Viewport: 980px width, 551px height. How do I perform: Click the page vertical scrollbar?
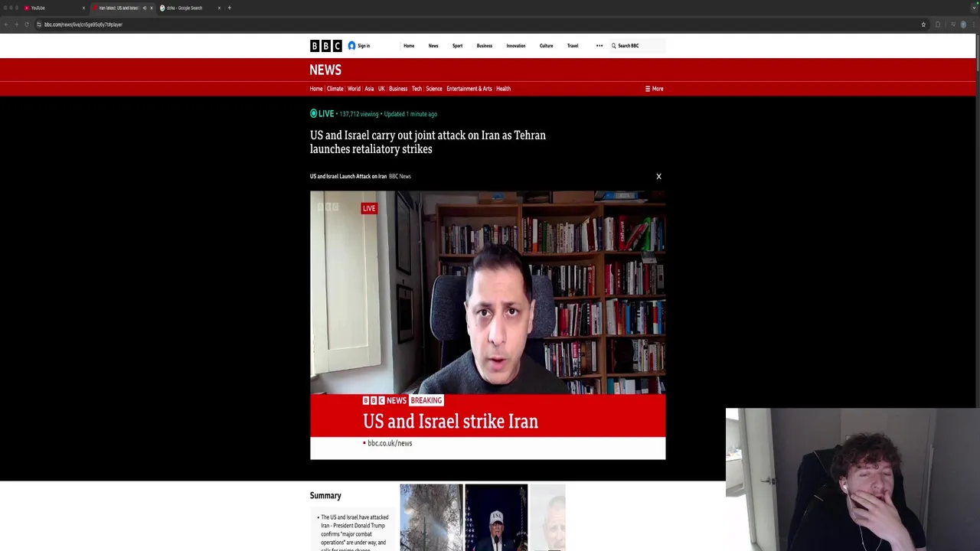[977, 54]
